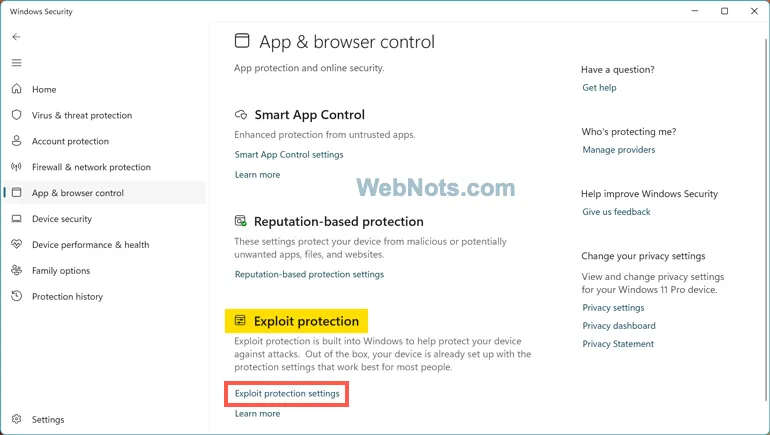Click Learn more under Smart App Control
The width and height of the screenshot is (770, 435).
(257, 175)
